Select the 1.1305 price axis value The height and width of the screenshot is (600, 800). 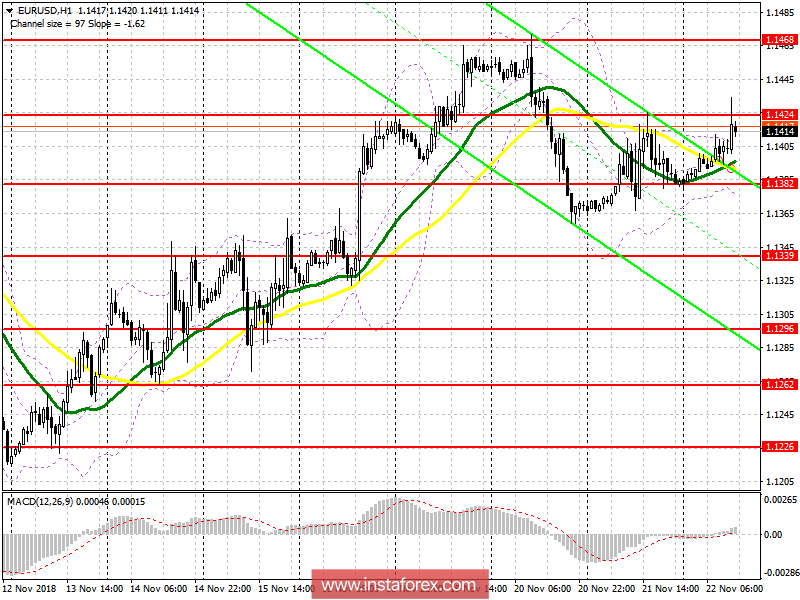pos(781,315)
